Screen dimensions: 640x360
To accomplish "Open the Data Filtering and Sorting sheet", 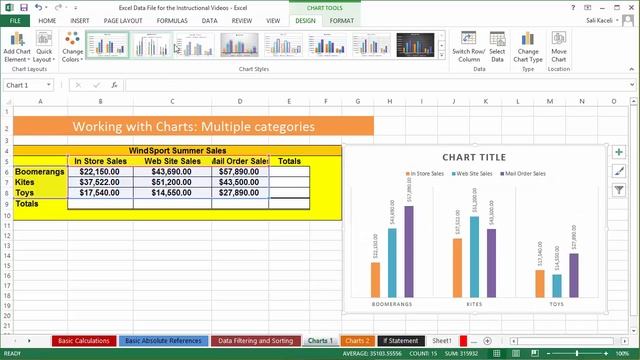I will pyautogui.click(x=256, y=341).
